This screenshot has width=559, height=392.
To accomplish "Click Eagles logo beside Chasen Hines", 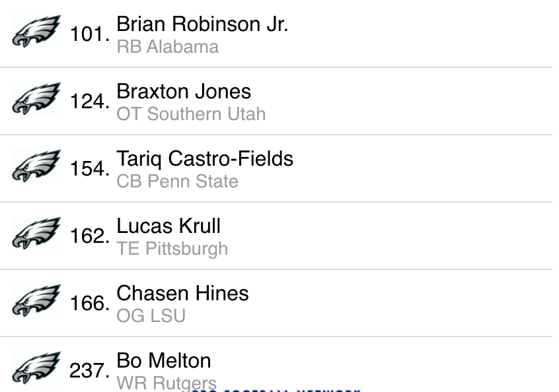I will (x=36, y=301).
